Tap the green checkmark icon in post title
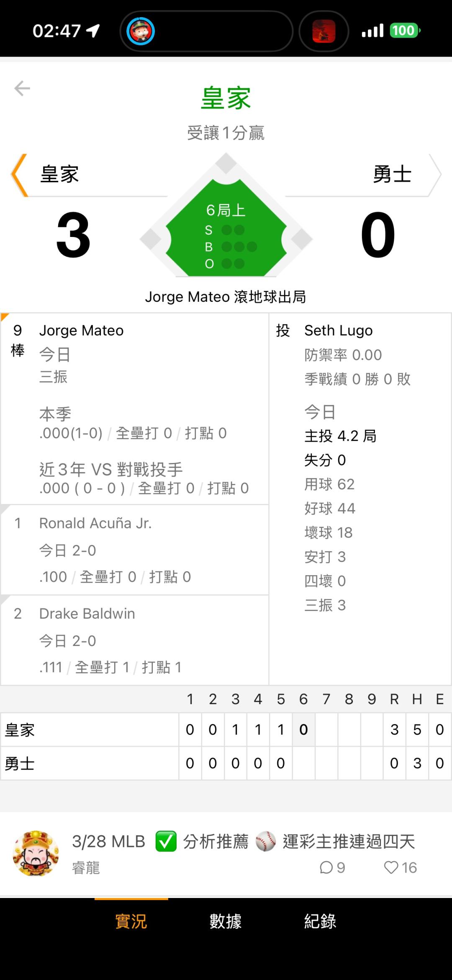 point(166,841)
